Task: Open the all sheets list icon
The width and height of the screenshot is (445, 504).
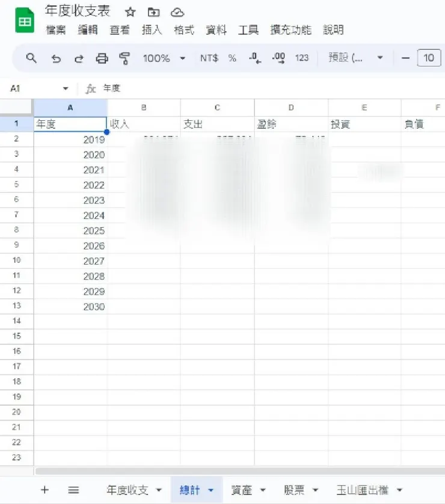Action: pyautogui.click(x=73, y=490)
